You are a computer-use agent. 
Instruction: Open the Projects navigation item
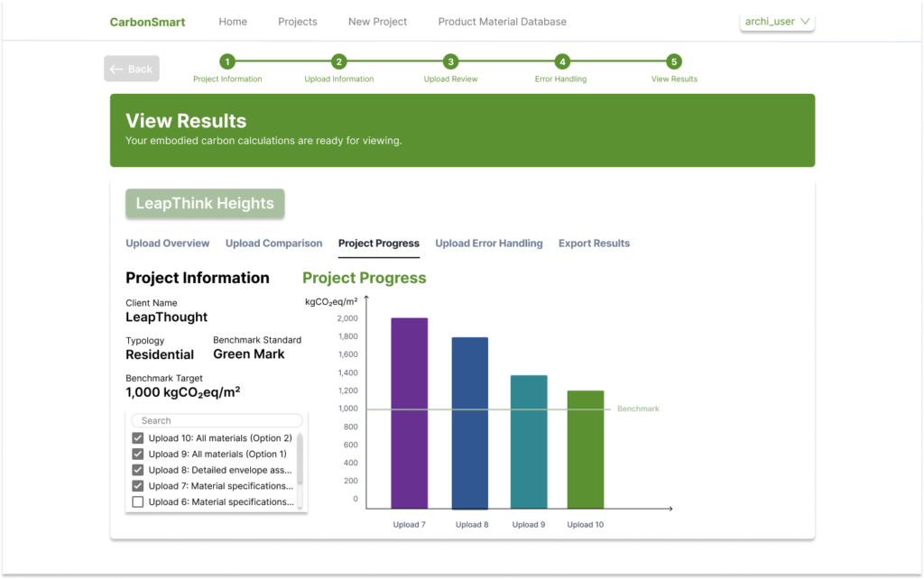297,21
